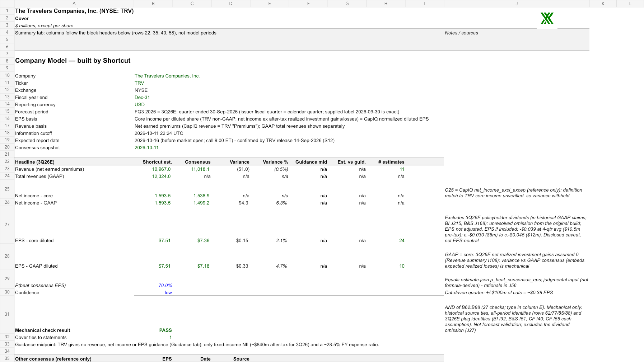Select row header 23
Screen dimensions: 644x362
(7, 169)
